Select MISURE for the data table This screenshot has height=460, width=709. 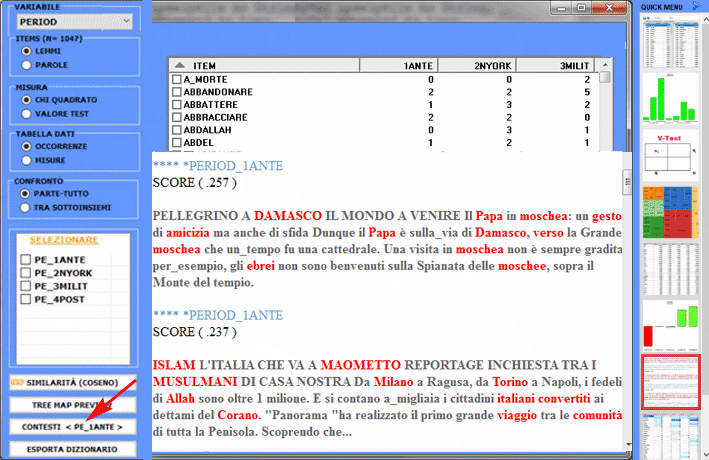(26, 160)
